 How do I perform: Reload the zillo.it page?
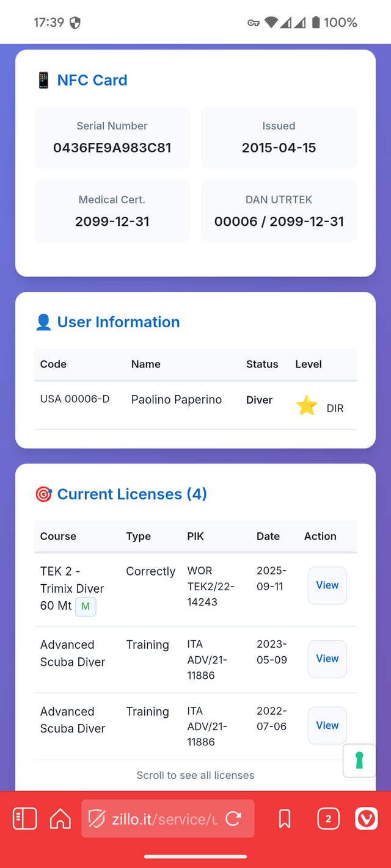click(233, 819)
